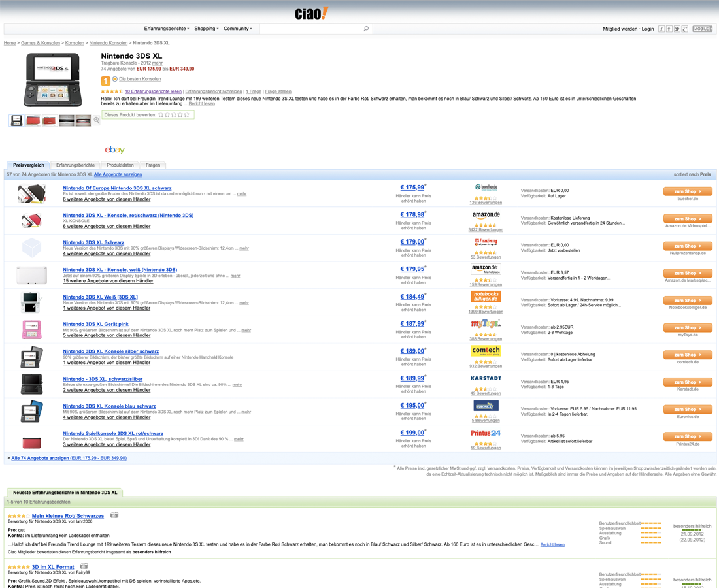Open the Google+ icon in the header
The height and width of the screenshot is (588, 719).
tap(684, 29)
